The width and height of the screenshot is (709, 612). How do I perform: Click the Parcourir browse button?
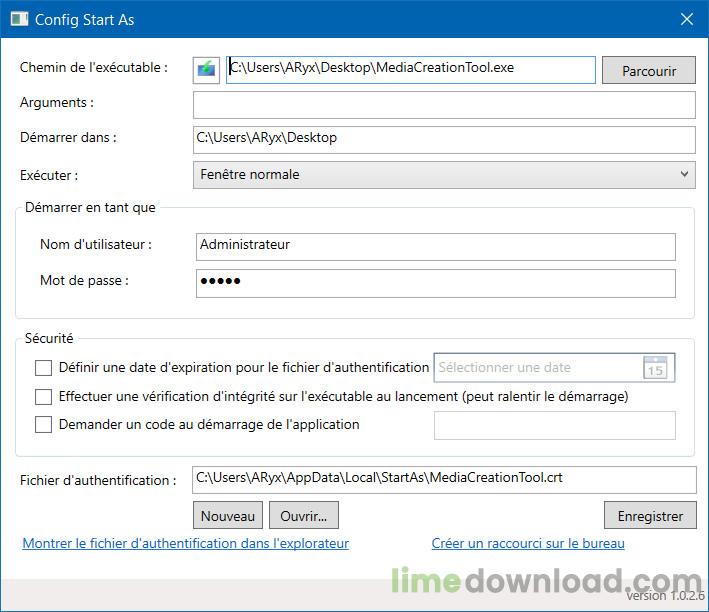tap(648, 71)
